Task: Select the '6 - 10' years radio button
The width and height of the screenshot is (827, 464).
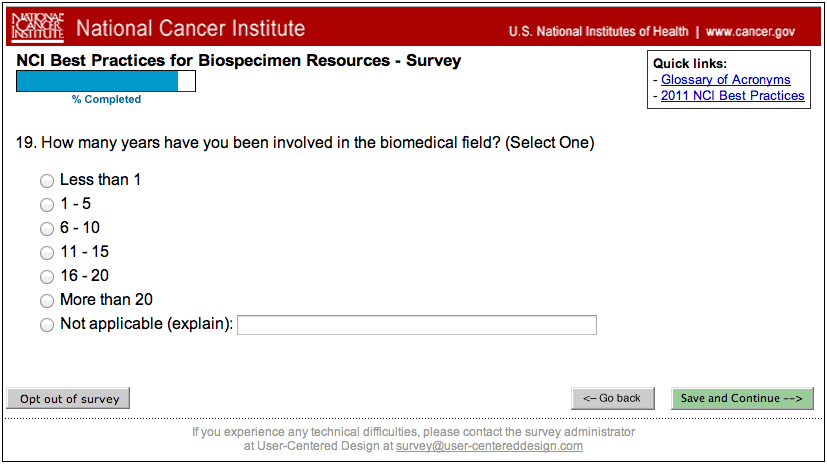Action: tap(46, 229)
